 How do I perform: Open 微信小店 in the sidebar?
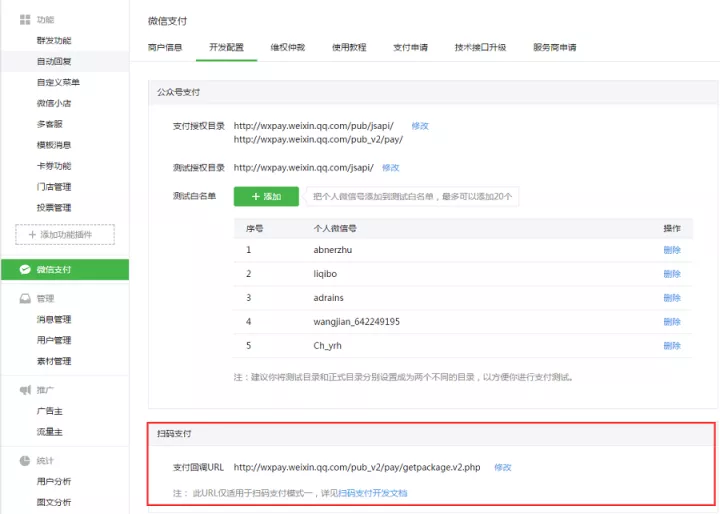tap(54, 103)
